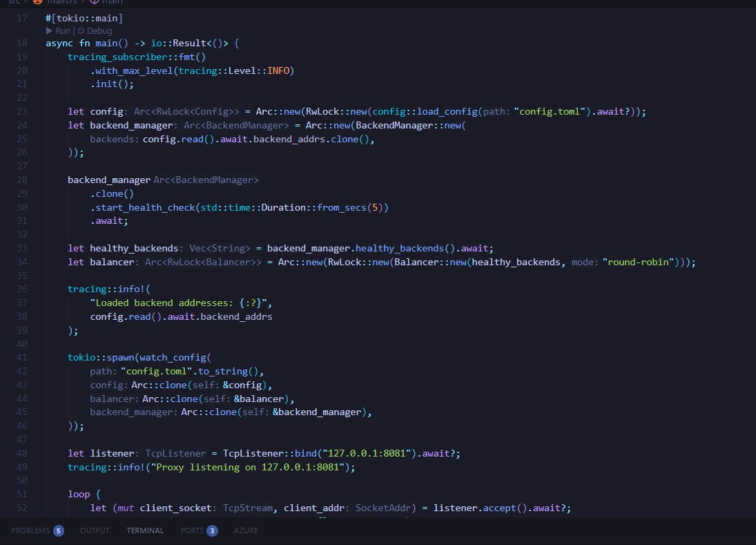Click the "config.toml".to_string() expression
756x545 pixels.
[x=189, y=372]
